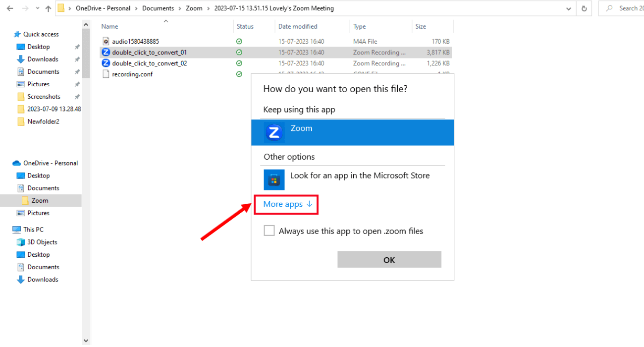The image size is (644, 347).
Task: Open Newfolder2 in navigation pane
Action: pos(43,121)
